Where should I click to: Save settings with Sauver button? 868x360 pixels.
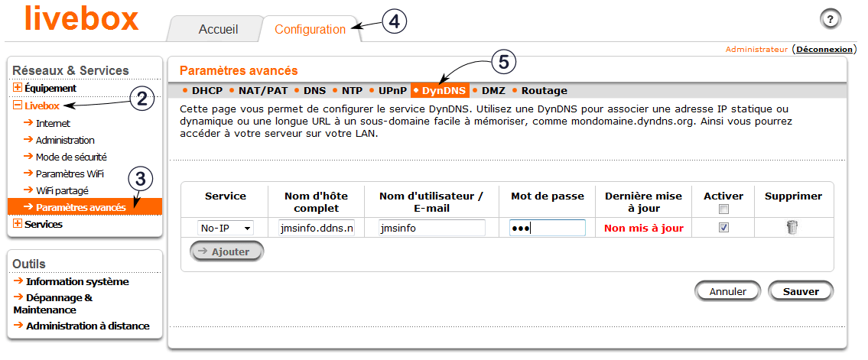click(801, 291)
